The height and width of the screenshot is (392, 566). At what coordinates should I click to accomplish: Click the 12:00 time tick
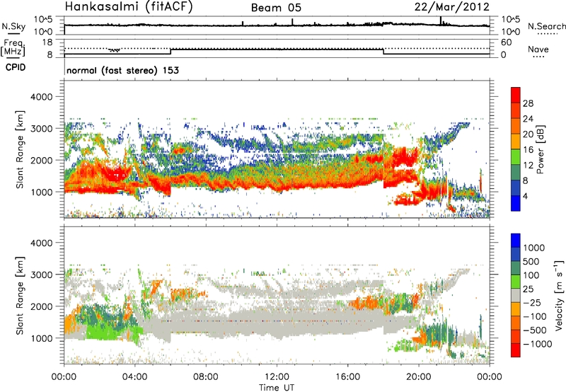(277, 377)
